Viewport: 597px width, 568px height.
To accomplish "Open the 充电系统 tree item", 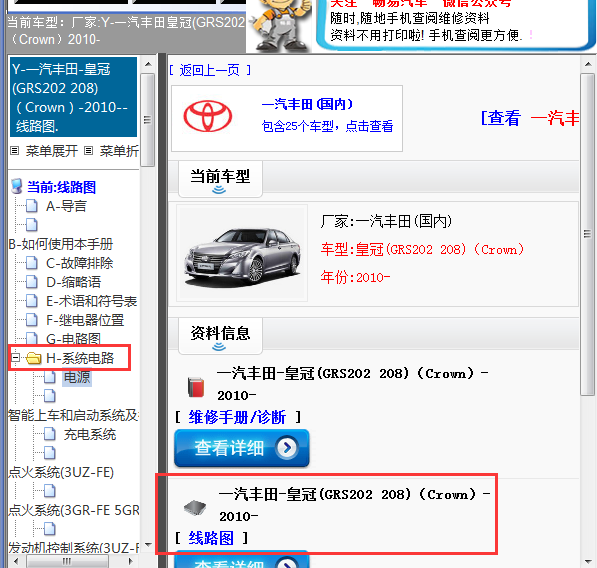I will tap(90, 434).
